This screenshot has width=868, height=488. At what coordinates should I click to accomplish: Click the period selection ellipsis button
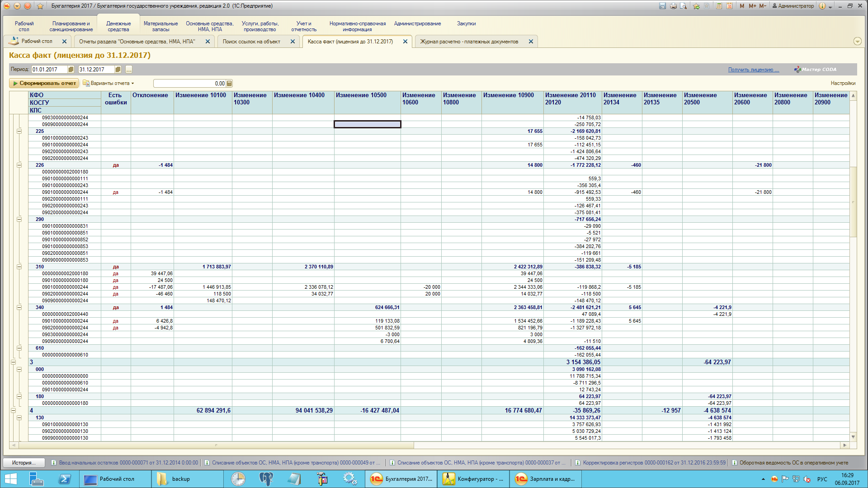[x=129, y=70]
